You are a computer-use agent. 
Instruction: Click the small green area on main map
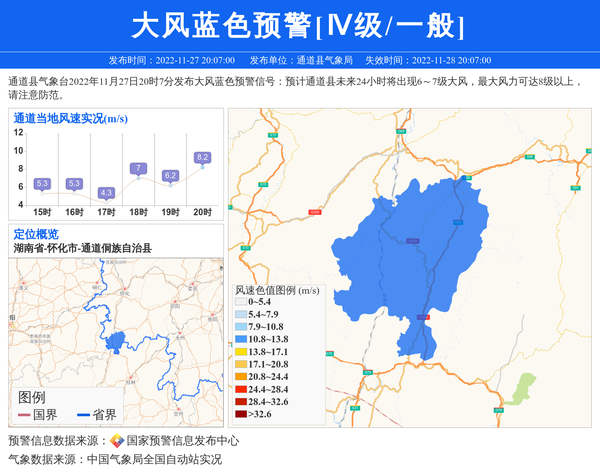point(522,388)
